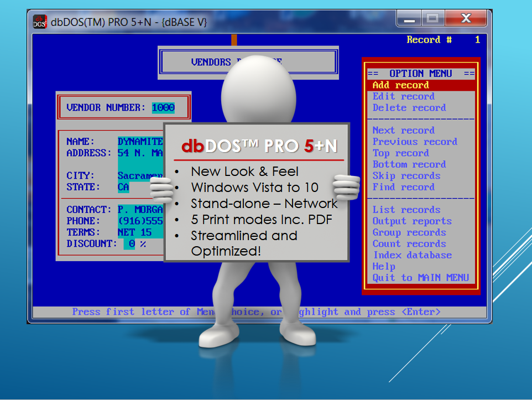Click the 'New Look & Feel' bullet text
Viewport: 532px width, 400px height.
point(244,172)
